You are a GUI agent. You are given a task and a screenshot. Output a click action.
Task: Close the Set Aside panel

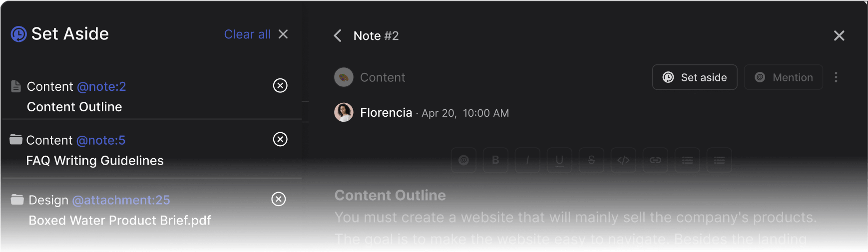[283, 34]
